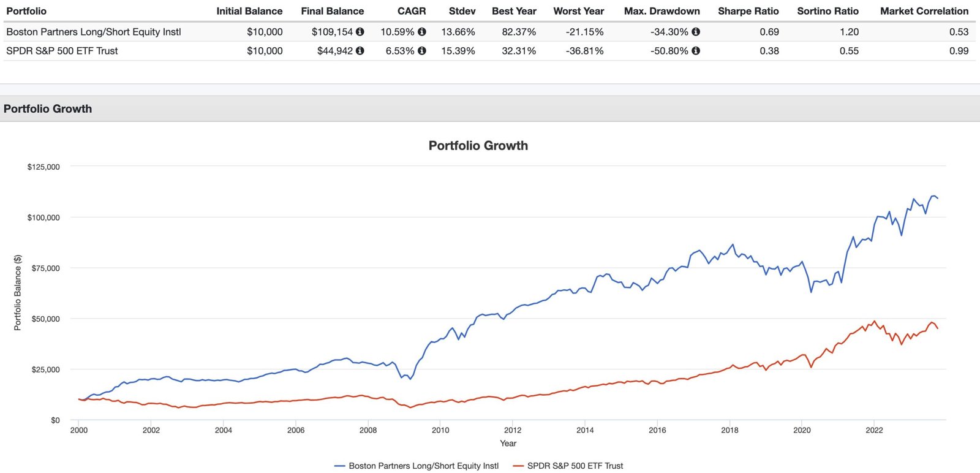Viewport: 980px width, 473px height.
Task: Click Sortino ratio value 0.55
Action: pyautogui.click(x=849, y=51)
